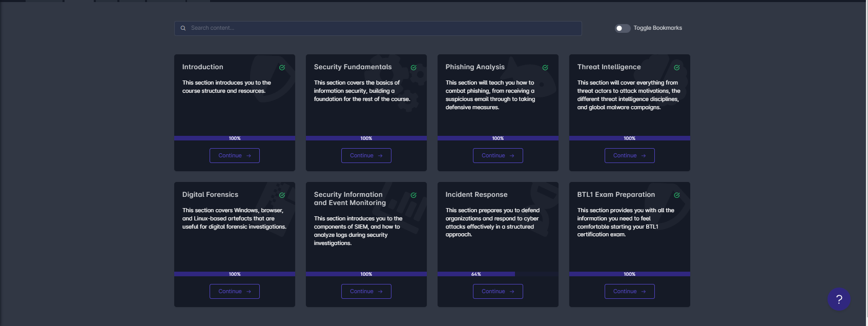Image resolution: width=868 pixels, height=326 pixels.
Task: Open the Security Fundamentals card title
Action: [x=353, y=67]
